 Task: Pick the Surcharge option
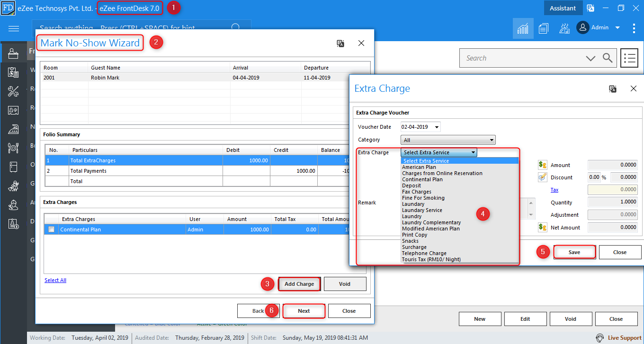pyautogui.click(x=414, y=247)
